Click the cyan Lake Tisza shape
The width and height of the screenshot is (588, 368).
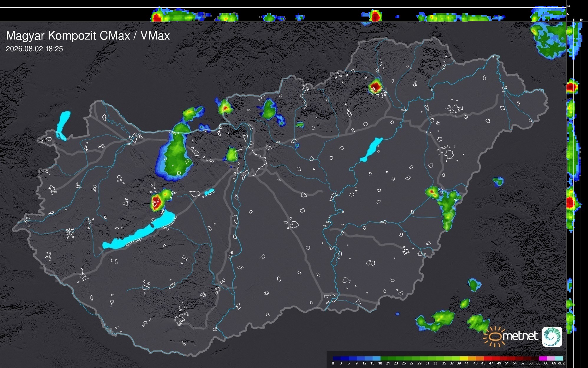[371, 150]
